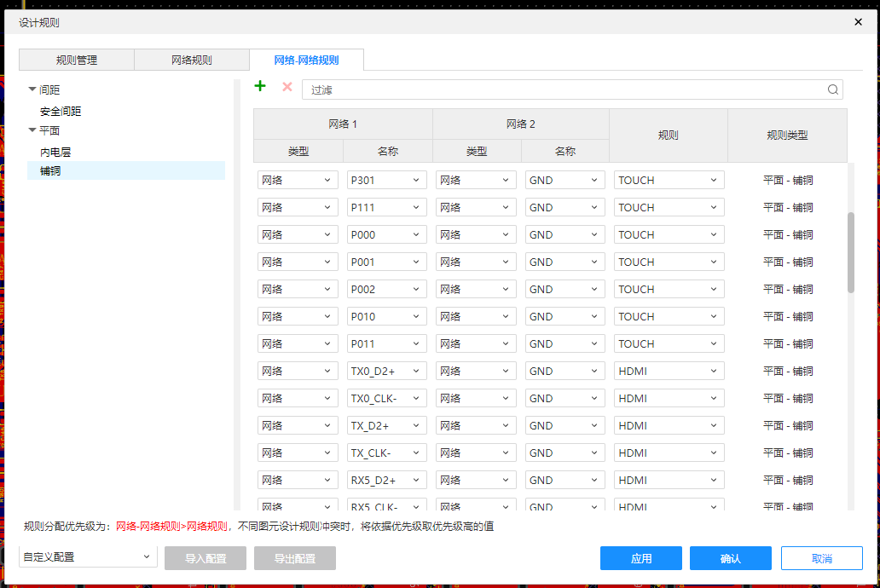The height and width of the screenshot is (588, 880).
Task: Open network 1 name dropdown showing P010
Action: (x=386, y=316)
